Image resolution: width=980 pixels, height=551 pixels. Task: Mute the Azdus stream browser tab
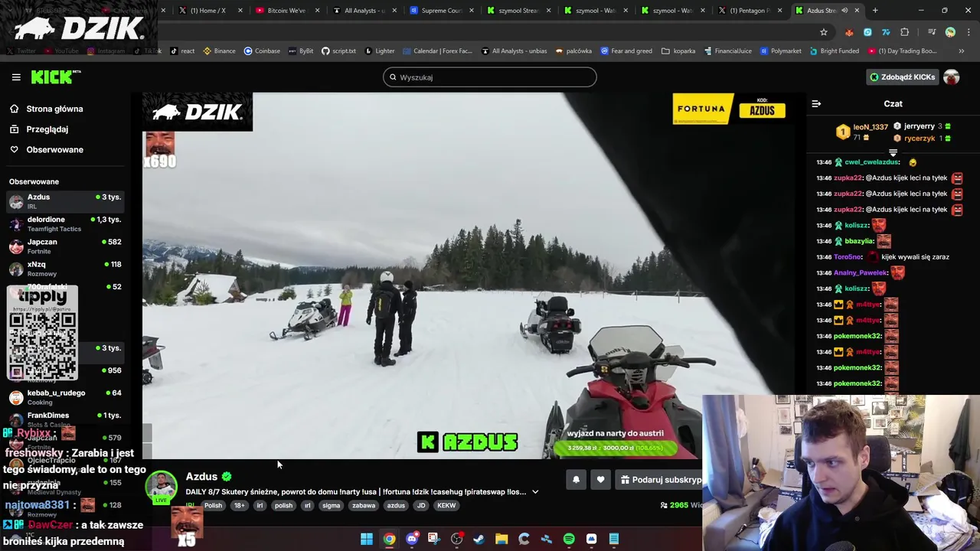point(844,11)
